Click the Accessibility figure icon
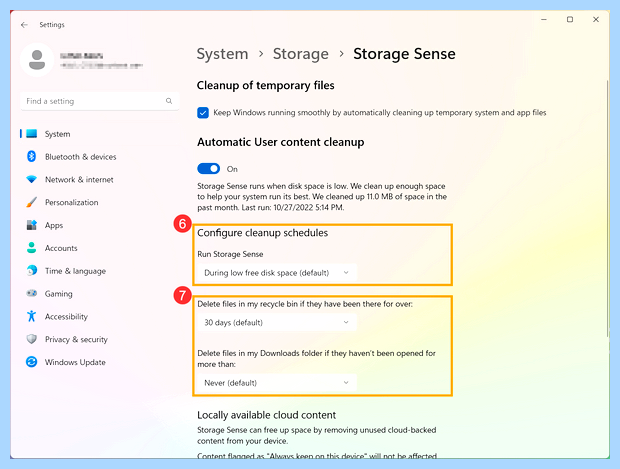The image size is (620, 469). [x=32, y=316]
